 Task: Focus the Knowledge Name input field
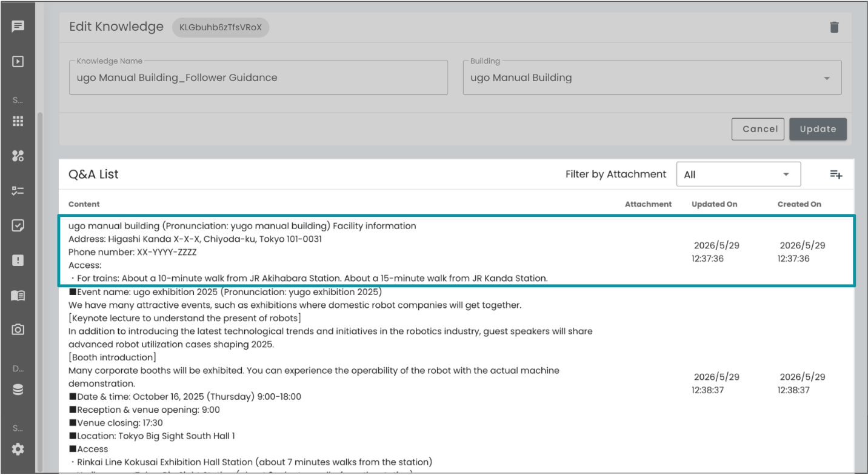[258, 78]
